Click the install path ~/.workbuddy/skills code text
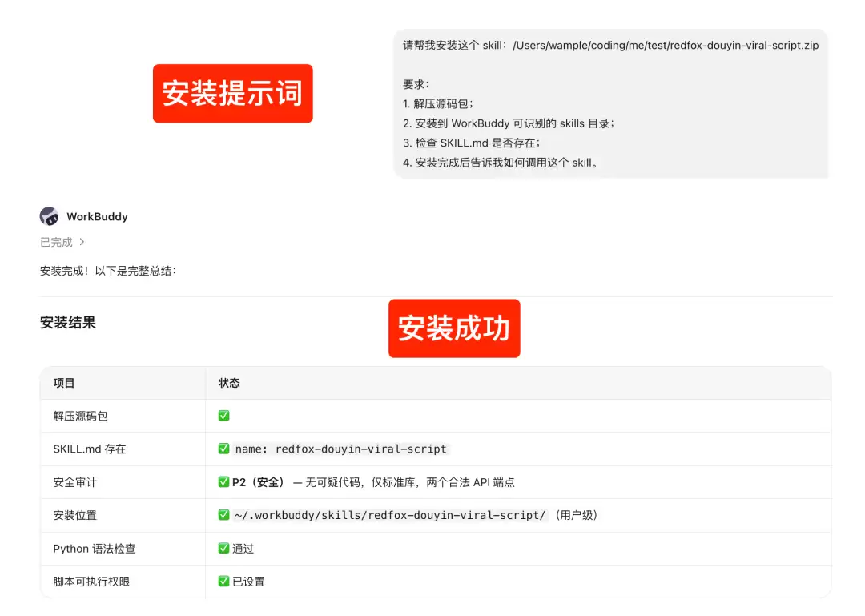 pos(390,516)
